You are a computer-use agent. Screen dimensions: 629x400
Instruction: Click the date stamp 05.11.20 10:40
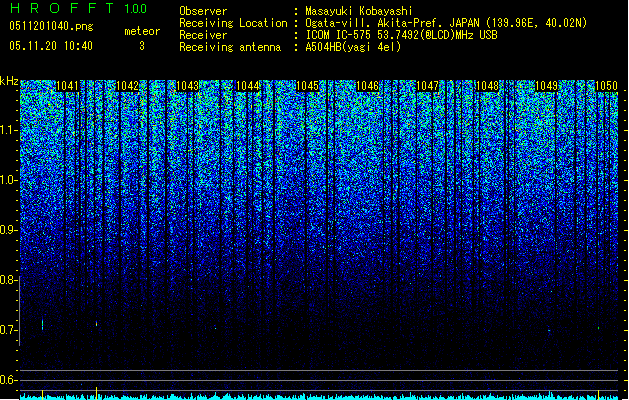(x=51, y=46)
